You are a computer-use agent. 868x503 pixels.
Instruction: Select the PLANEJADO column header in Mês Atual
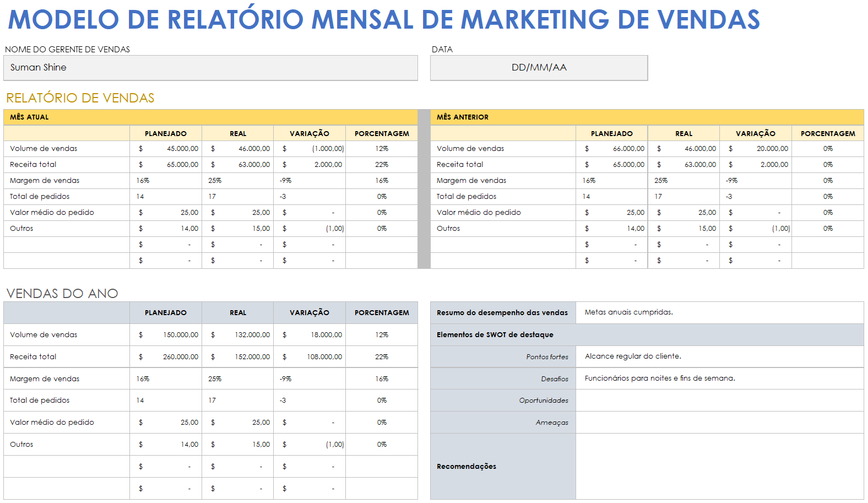point(166,133)
